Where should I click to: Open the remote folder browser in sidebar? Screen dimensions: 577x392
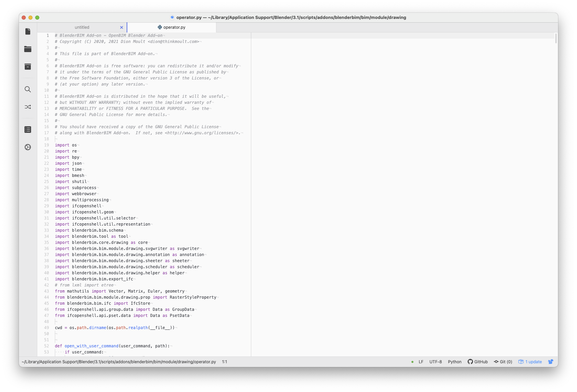tap(27, 49)
